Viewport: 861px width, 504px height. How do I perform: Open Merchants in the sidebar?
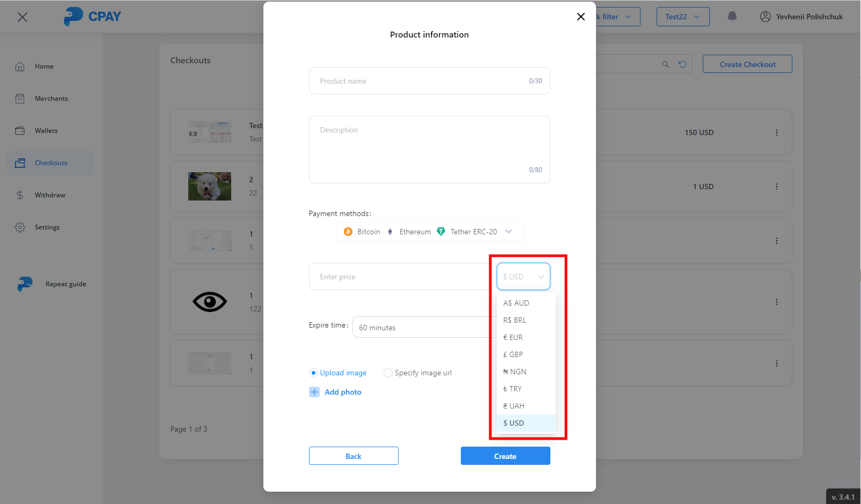click(x=51, y=99)
